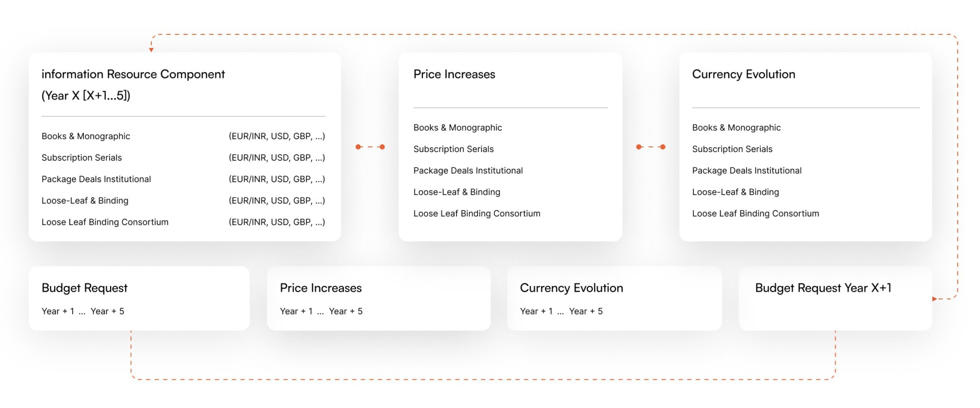Select Books & Monographic in Price Increases card
The height and width of the screenshot is (408, 980).
[x=457, y=128]
